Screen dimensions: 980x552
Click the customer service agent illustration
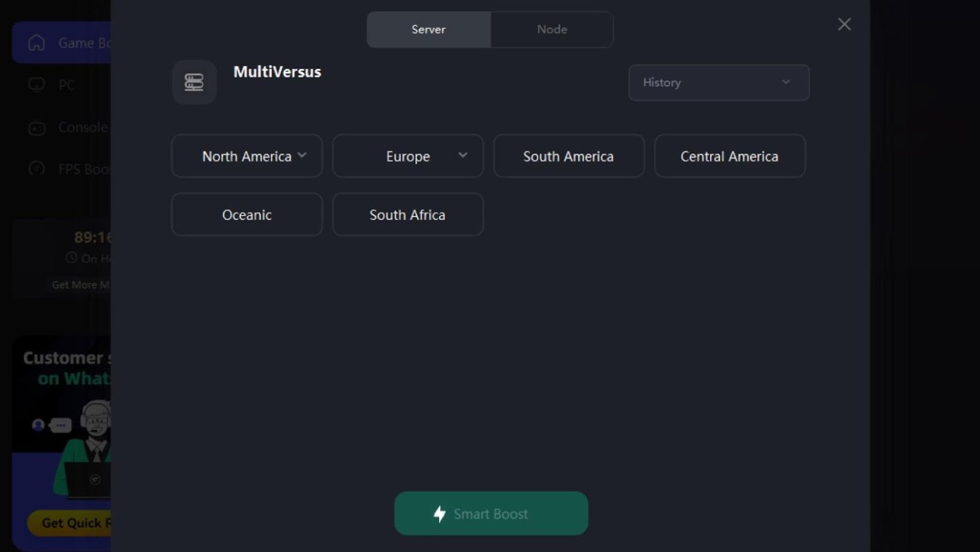tap(83, 448)
